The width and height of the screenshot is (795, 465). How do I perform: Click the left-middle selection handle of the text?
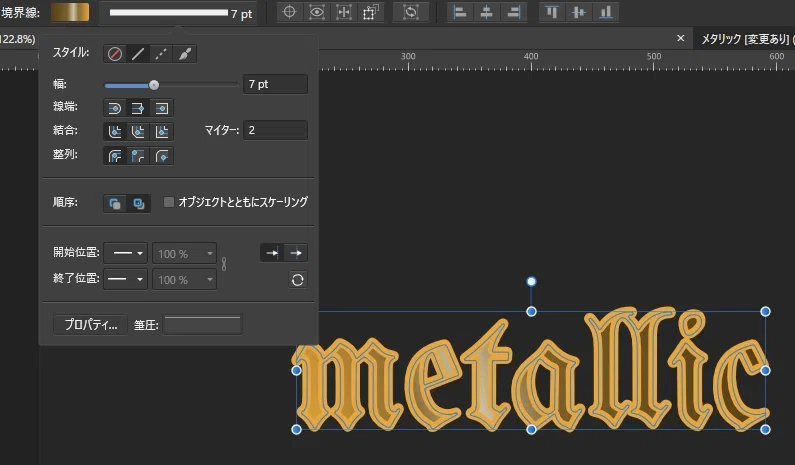[x=297, y=371]
